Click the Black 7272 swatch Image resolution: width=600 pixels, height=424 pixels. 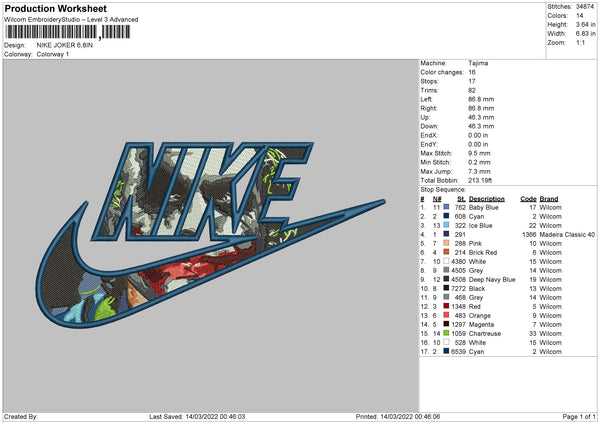click(446, 288)
